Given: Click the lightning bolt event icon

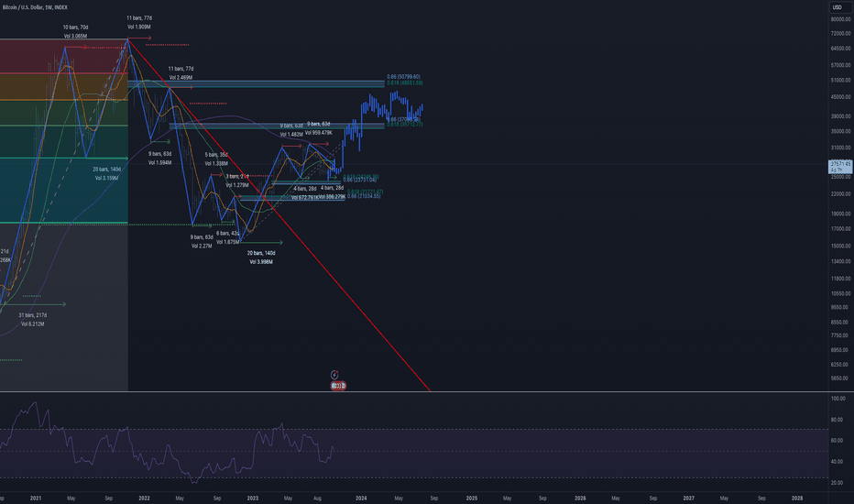Looking at the screenshot, I should 334,375.
